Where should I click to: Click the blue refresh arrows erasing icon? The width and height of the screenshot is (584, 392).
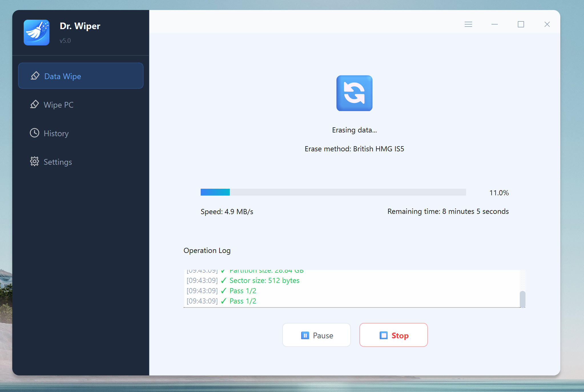(x=354, y=93)
